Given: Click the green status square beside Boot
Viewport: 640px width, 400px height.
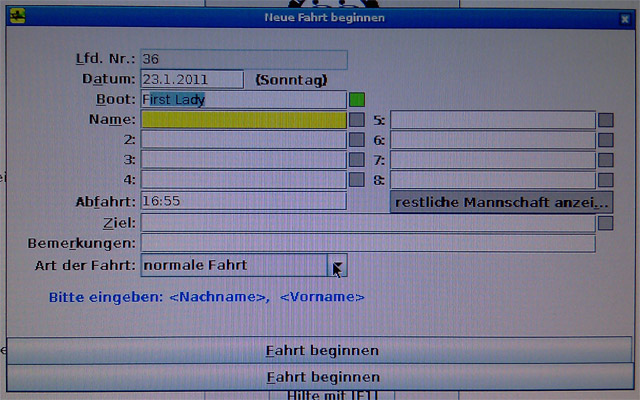Looking at the screenshot, I should pos(357,100).
